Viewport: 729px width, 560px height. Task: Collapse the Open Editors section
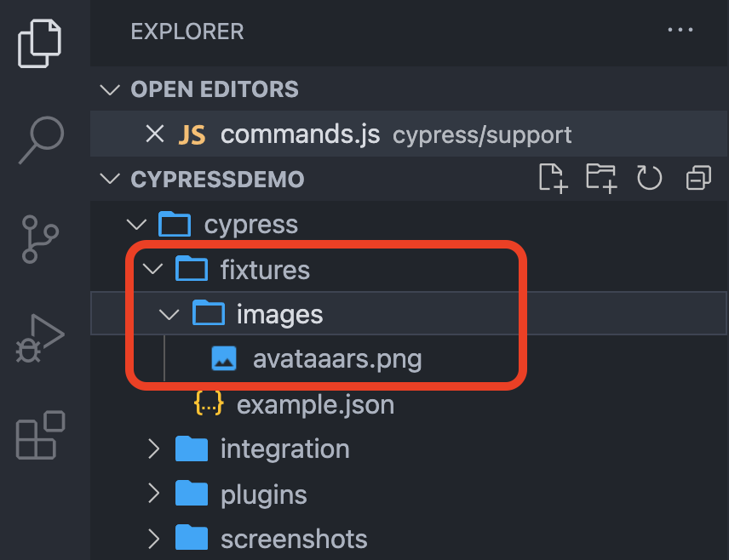point(109,89)
